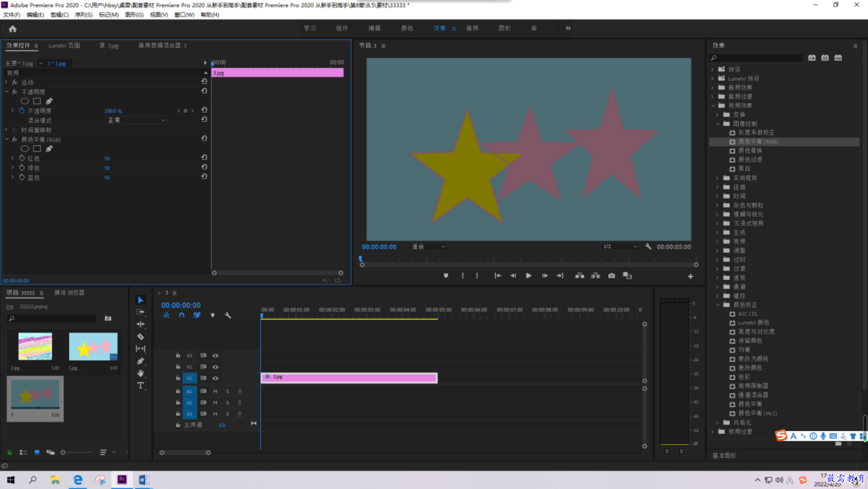Click Go to Out point button
The height and width of the screenshot is (489, 868).
(x=560, y=276)
